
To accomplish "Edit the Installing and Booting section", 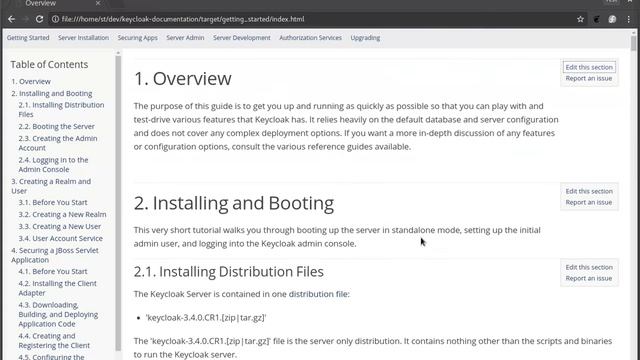I will (589, 191).
